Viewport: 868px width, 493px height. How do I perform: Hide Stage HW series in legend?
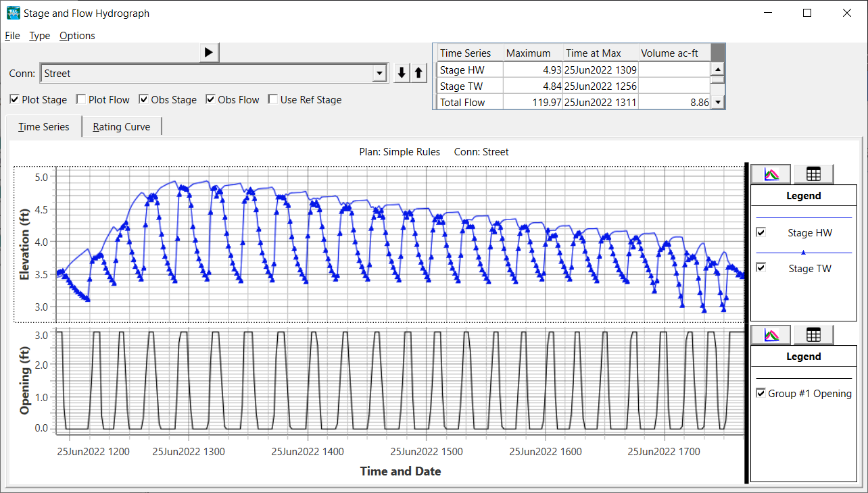tap(761, 232)
